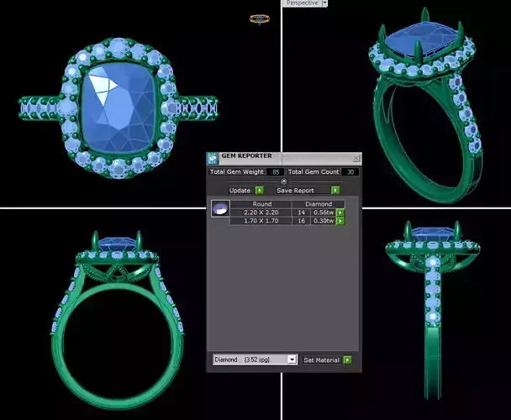Screen dimensions: 511x420
Task: Click the green arrow on 0.30tw row
Action: click(340, 221)
